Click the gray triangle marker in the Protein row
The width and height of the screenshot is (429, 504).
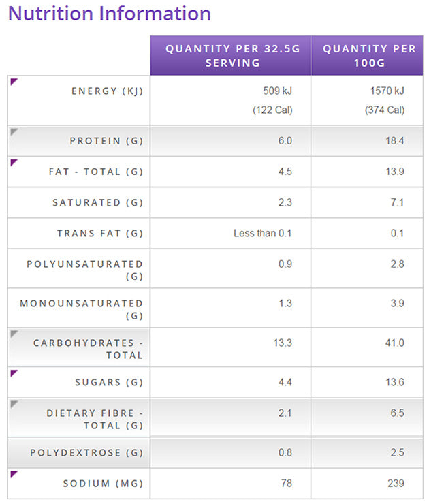tap(14, 131)
